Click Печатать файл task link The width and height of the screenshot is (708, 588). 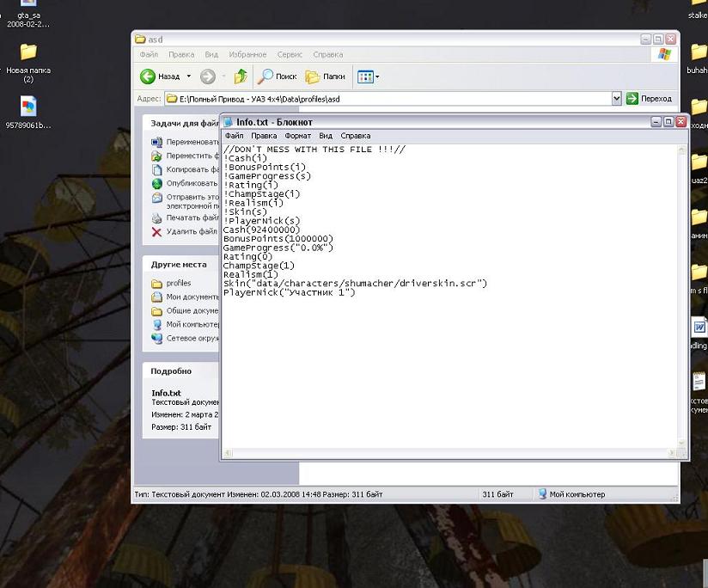click(x=192, y=217)
